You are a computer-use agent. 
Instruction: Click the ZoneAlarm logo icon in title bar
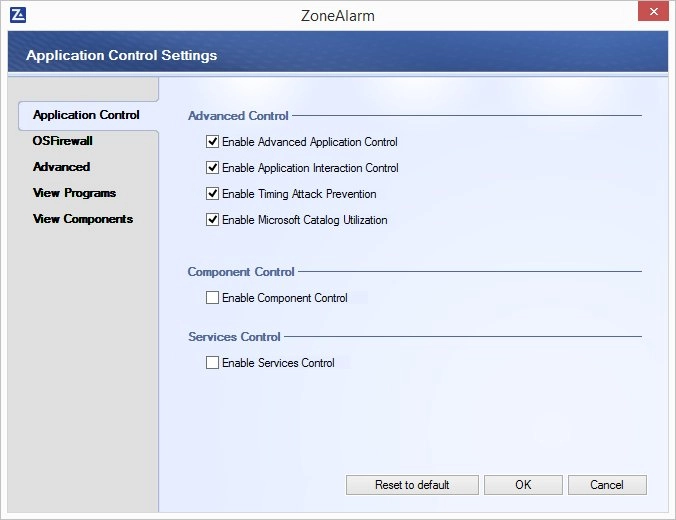point(18,15)
